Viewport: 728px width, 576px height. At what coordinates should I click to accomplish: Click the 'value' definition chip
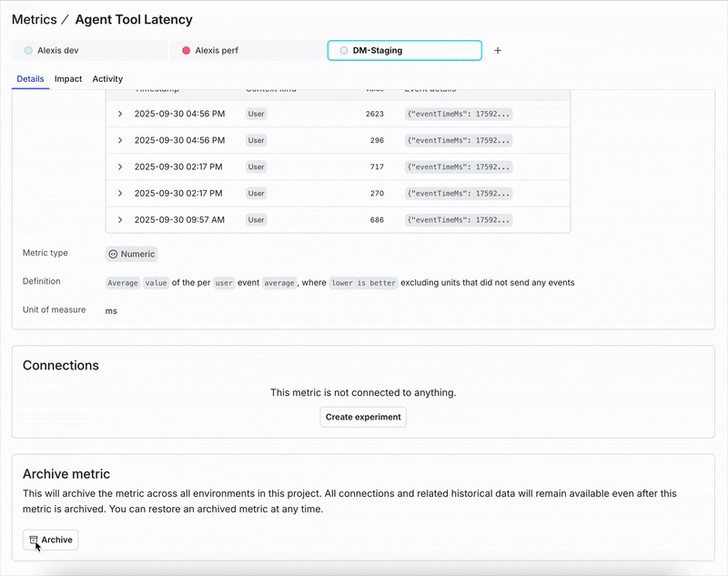[156, 283]
